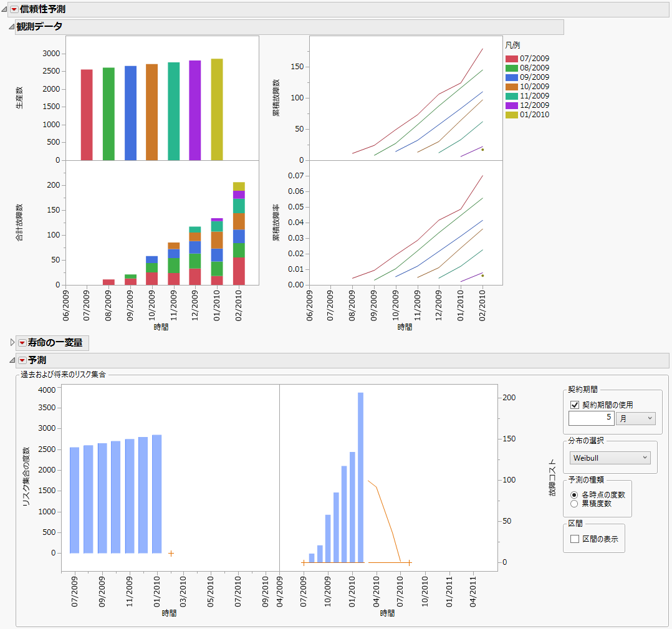This screenshot has width=672, height=629.
Task: Click the 12/2009 legend color swatch
Action: (x=512, y=105)
